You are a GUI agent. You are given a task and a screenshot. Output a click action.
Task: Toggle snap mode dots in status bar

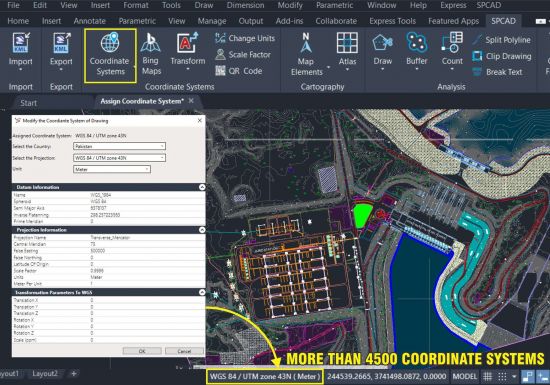tap(502, 377)
